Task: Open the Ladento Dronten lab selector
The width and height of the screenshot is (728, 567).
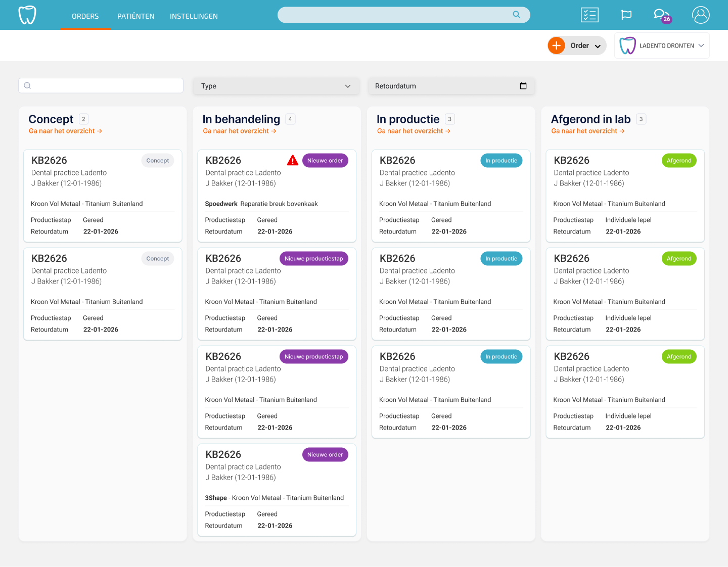Action: pos(662,45)
